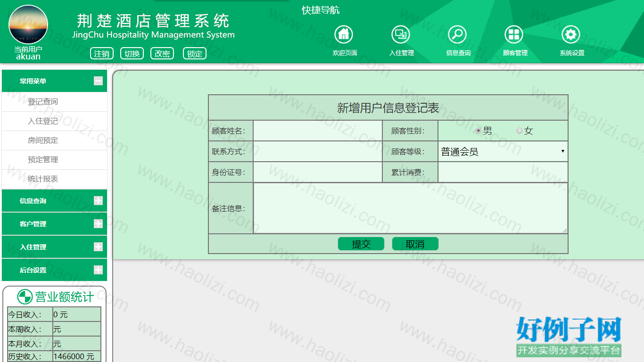Open 房间预定 in the sidebar
This screenshot has width=644, height=362.
pyautogui.click(x=43, y=140)
